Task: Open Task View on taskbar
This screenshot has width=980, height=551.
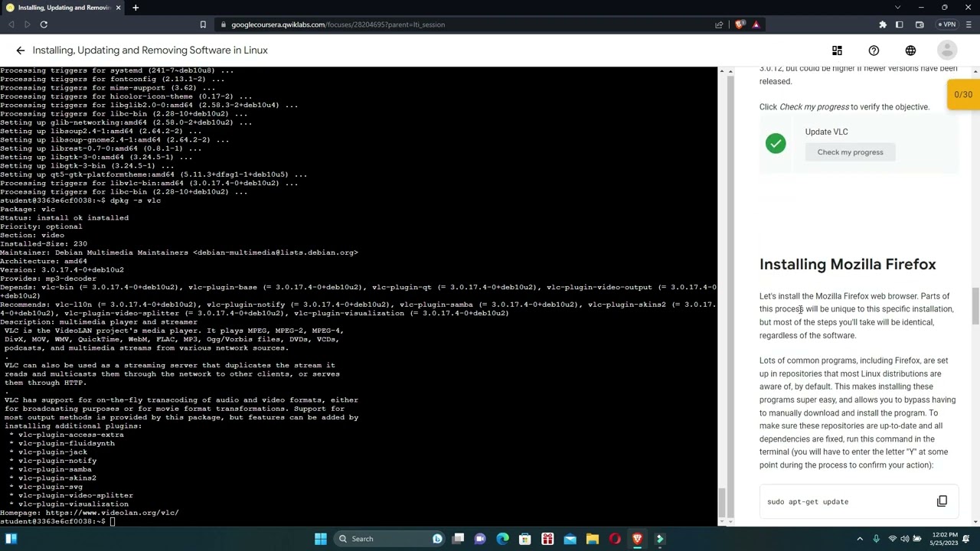Action: tap(458, 539)
